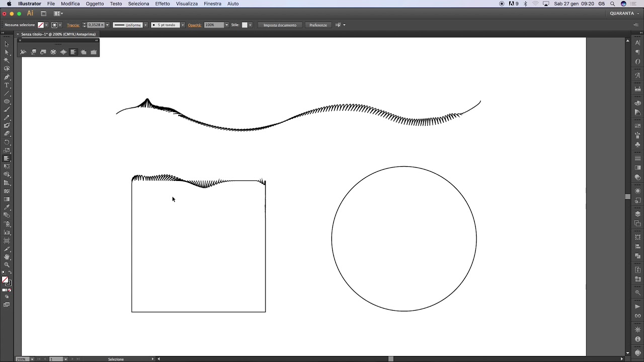Open the Symbols panel icon
644x362 pixels.
[637, 145]
